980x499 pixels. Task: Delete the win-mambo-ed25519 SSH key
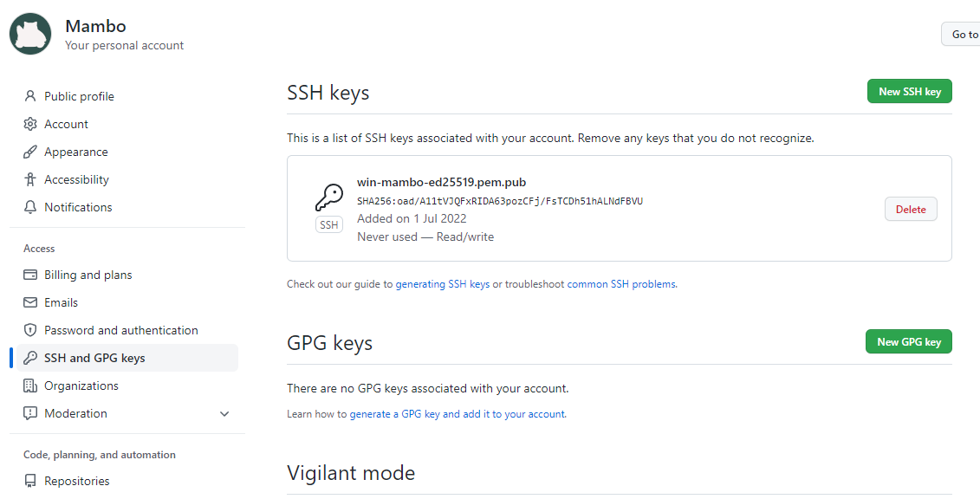click(x=911, y=210)
